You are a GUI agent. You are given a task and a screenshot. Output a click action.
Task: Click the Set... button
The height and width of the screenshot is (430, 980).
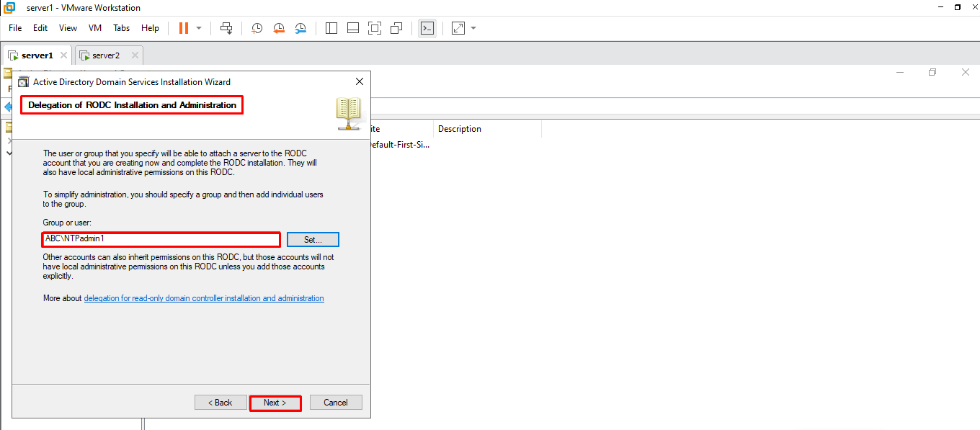[x=313, y=239]
